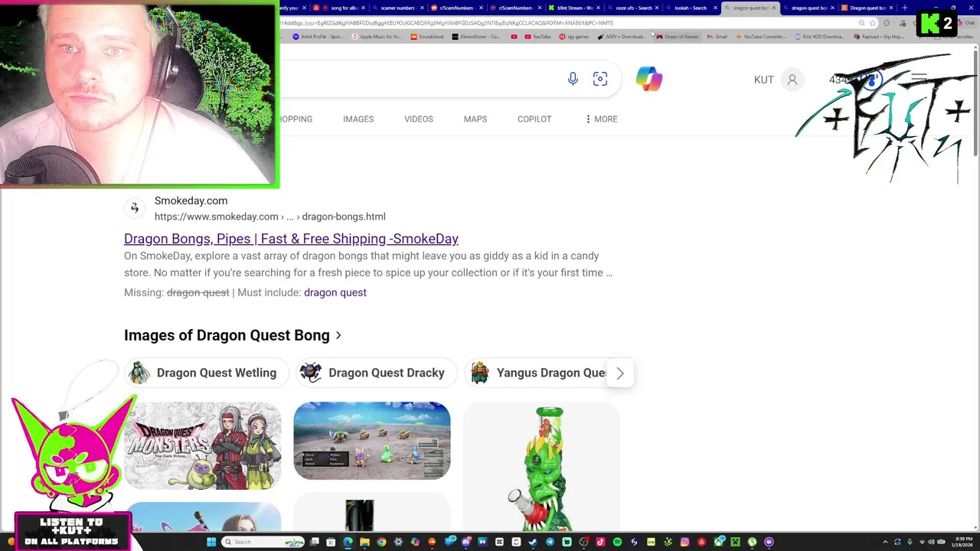
Task: Open Gmail bookmark in bookmarks bar
Action: click(x=717, y=37)
